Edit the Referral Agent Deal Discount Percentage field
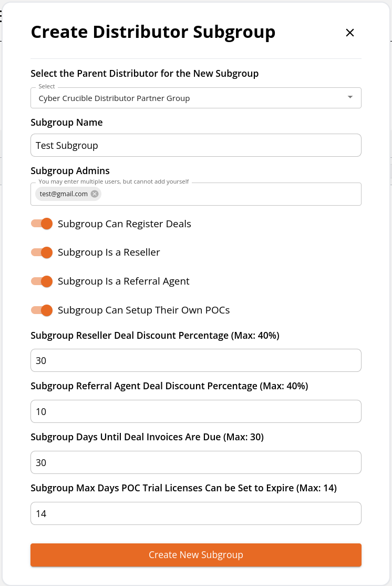The width and height of the screenshot is (392, 586). coord(196,411)
